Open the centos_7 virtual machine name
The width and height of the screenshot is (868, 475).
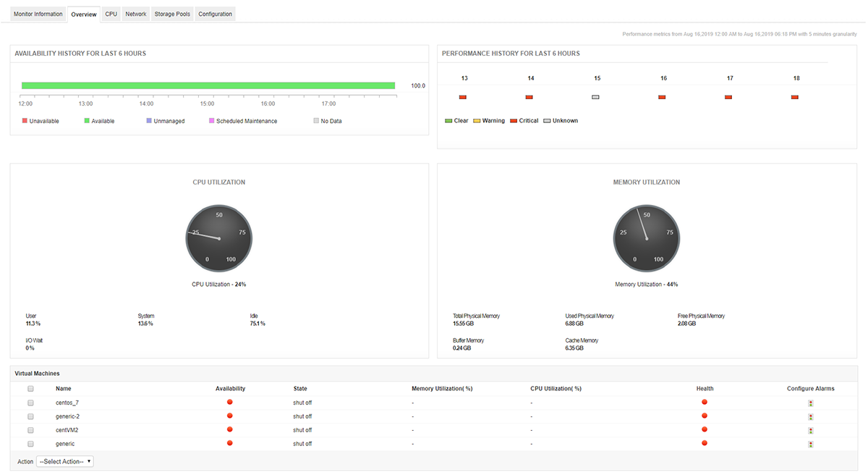67,402
